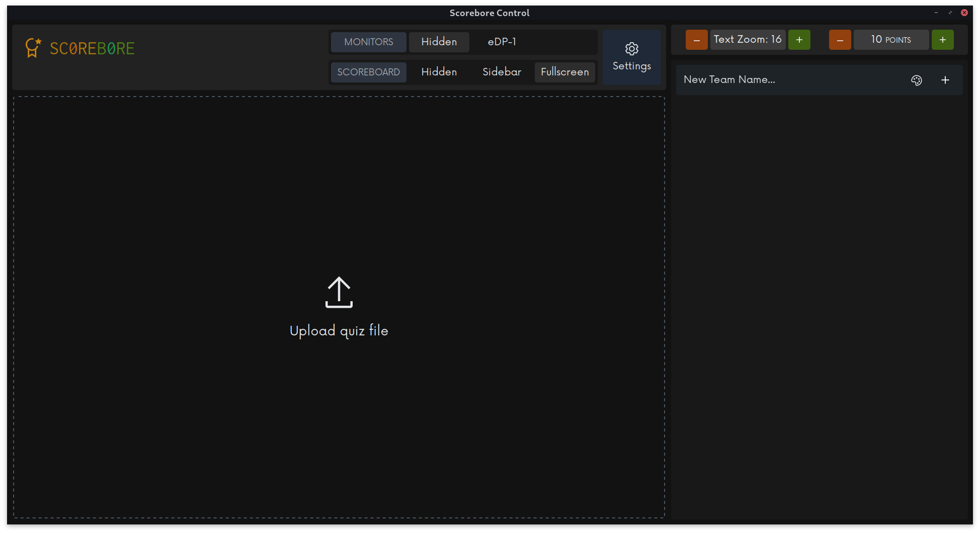
Task: Open the Settings gear panel
Action: (x=631, y=57)
